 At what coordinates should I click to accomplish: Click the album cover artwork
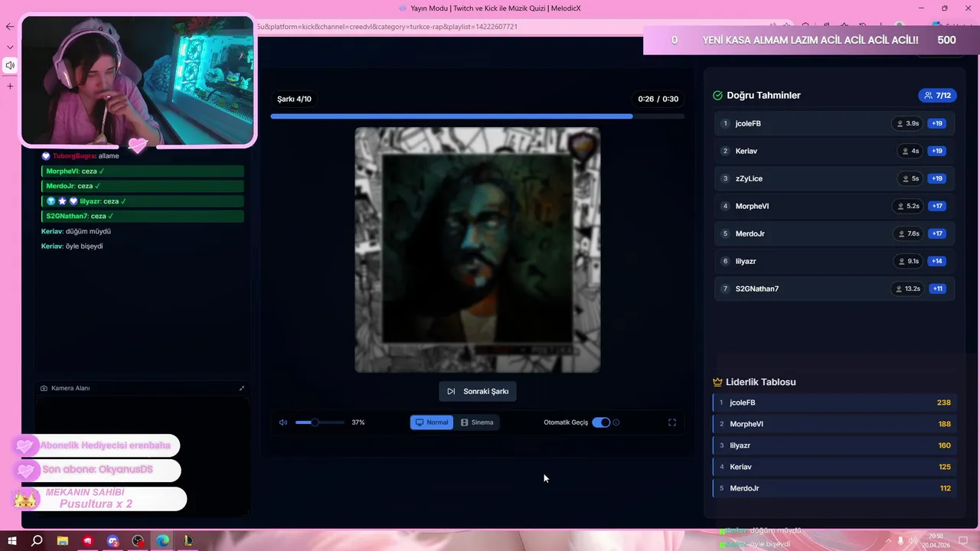[x=477, y=250]
